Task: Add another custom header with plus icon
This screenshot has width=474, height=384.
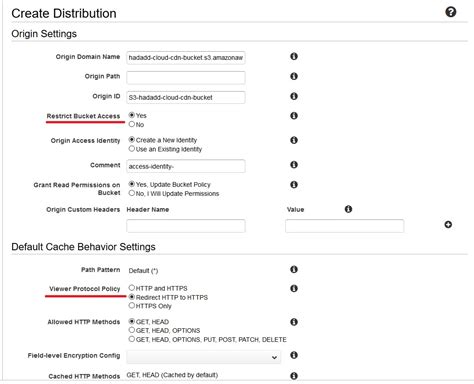Action: (x=448, y=225)
